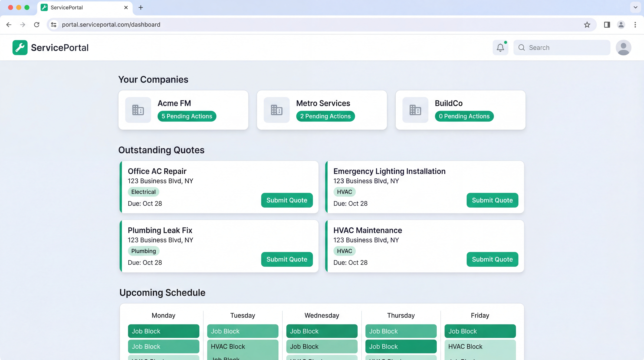Screen dimensions: 644x360
Task: Bookmark this page with the star icon
Action: pyautogui.click(x=587, y=24)
